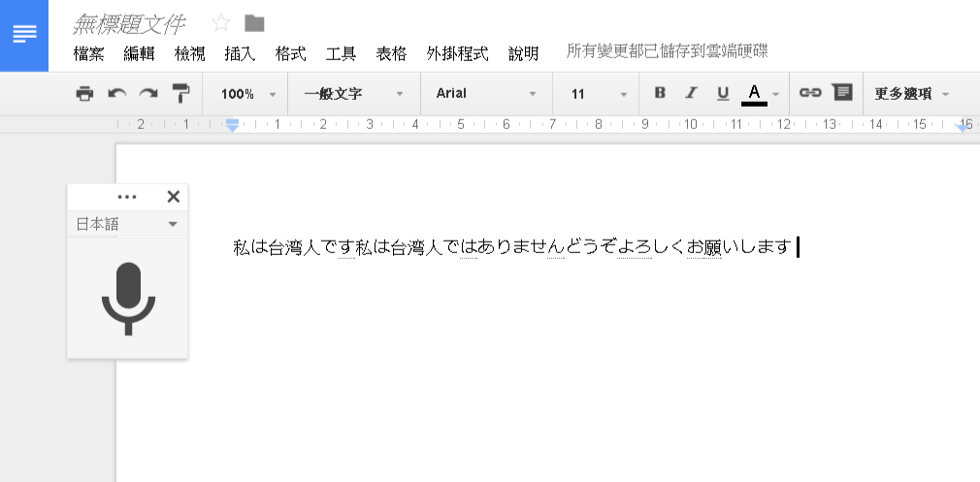Open the 表格 menu
This screenshot has width=980, height=482.
tap(391, 53)
